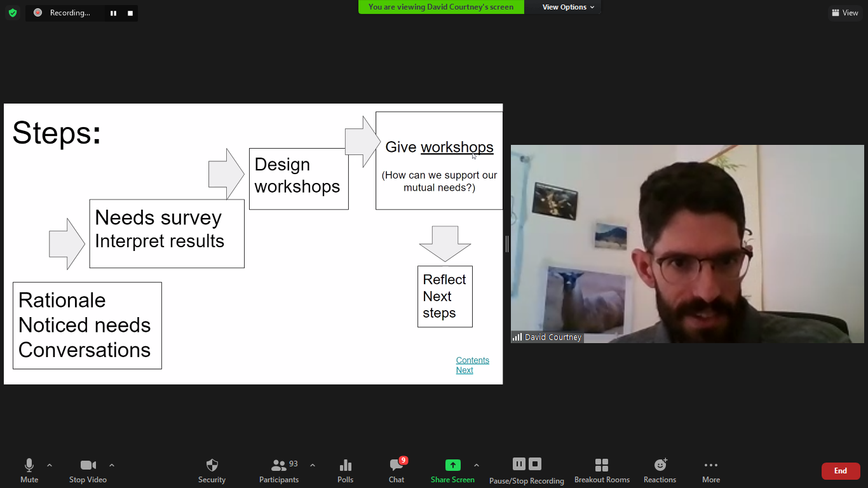868x488 pixels.
Task: Follow the Contents link on the slide
Action: [473, 360]
